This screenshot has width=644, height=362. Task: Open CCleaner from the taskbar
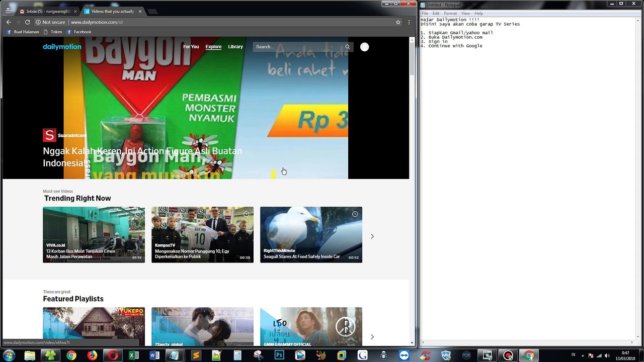425,355
